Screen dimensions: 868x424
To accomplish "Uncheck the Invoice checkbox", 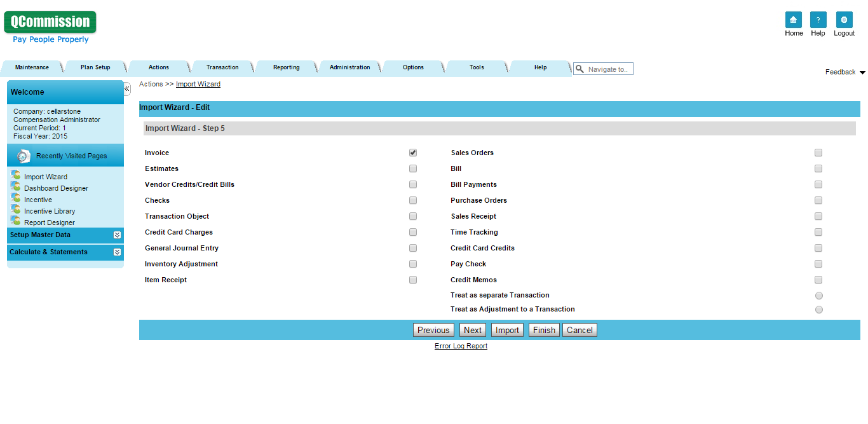I will pyautogui.click(x=413, y=153).
